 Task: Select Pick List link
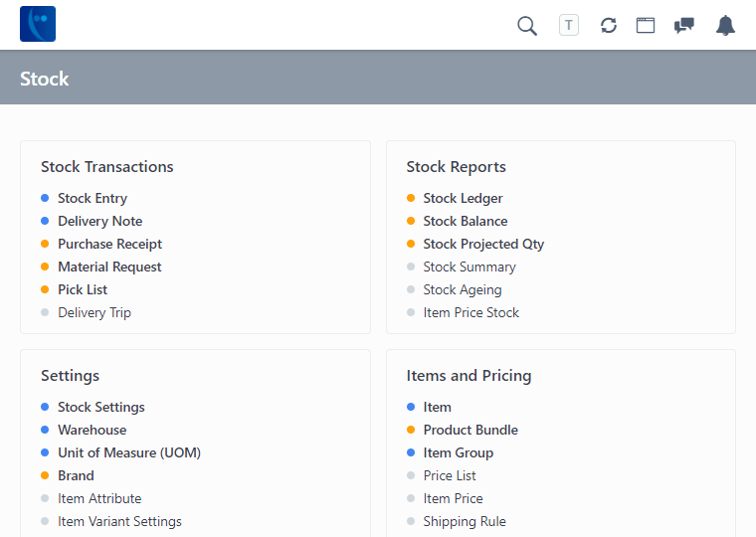click(83, 289)
